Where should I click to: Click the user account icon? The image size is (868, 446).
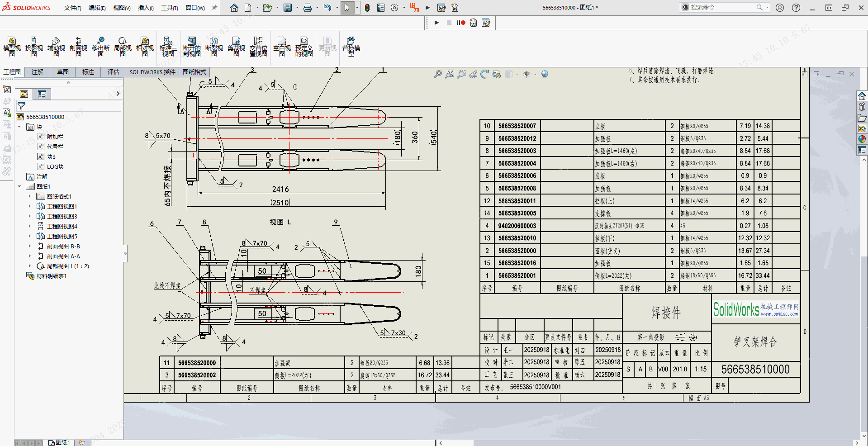tap(780, 8)
